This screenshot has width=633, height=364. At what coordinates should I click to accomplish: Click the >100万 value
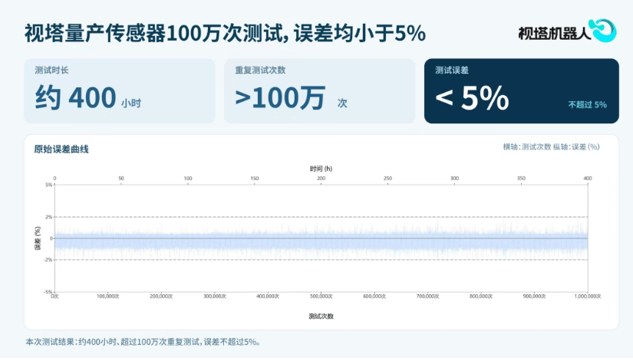[x=280, y=97]
